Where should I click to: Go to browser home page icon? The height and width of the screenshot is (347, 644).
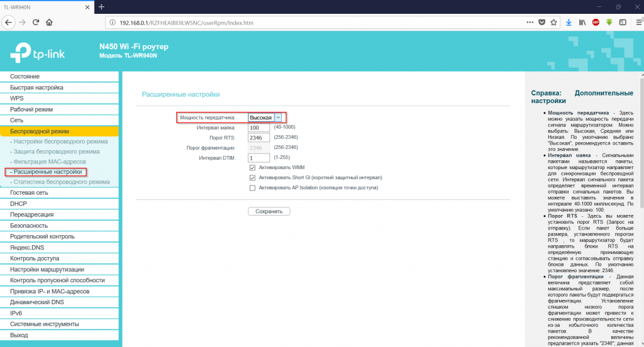tap(49, 22)
